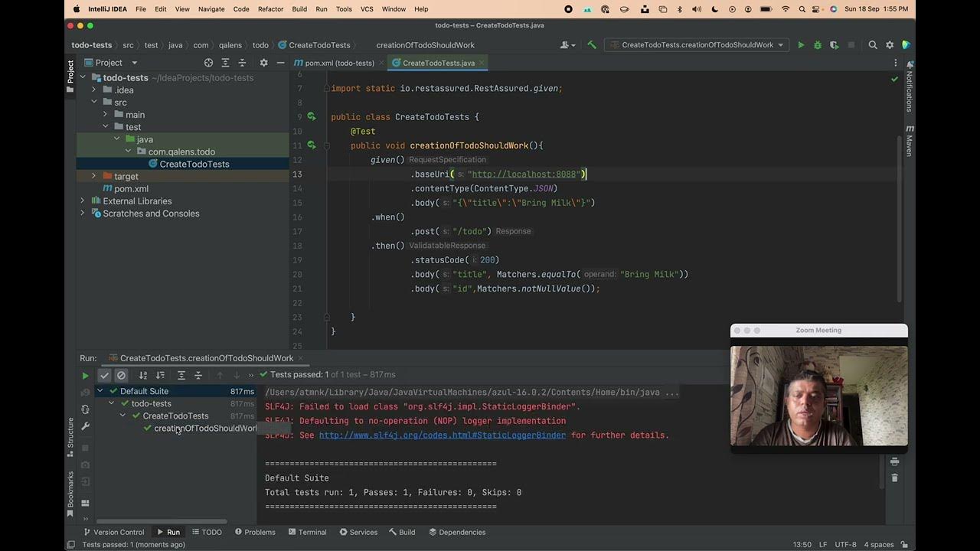Image resolution: width=980 pixels, height=551 pixels.
Task: Expand all test results in Run toolbar
Action: click(x=181, y=375)
